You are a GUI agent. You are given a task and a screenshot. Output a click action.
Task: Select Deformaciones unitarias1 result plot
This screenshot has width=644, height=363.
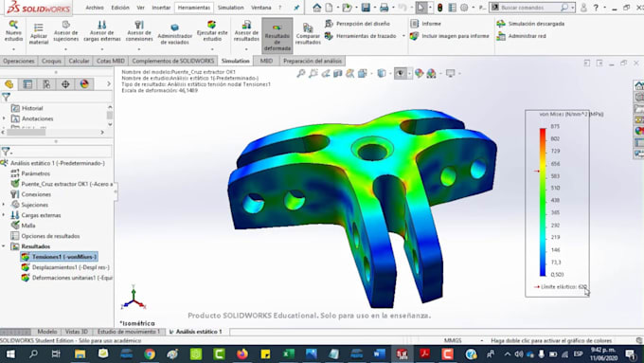pyautogui.click(x=66, y=278)
